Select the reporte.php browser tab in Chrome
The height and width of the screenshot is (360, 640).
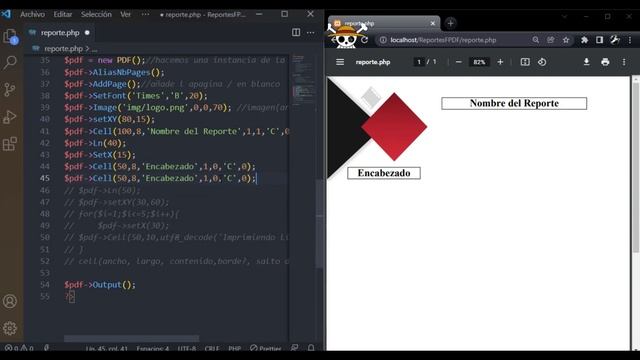[384, 23]
